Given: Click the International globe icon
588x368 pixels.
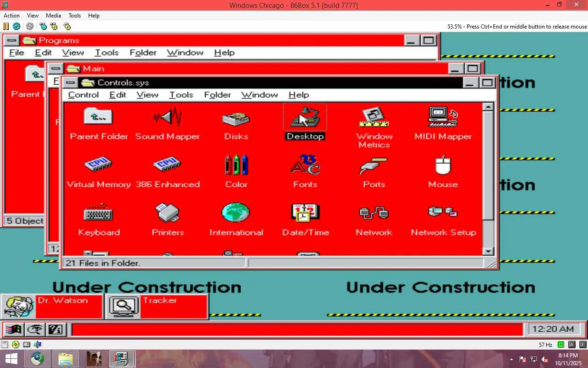Looking at the screenshot, I should pos(236,213).
